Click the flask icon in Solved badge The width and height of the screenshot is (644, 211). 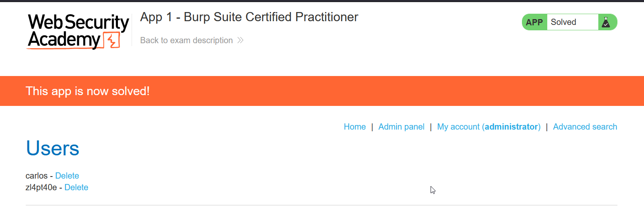[x=606, y=22]
